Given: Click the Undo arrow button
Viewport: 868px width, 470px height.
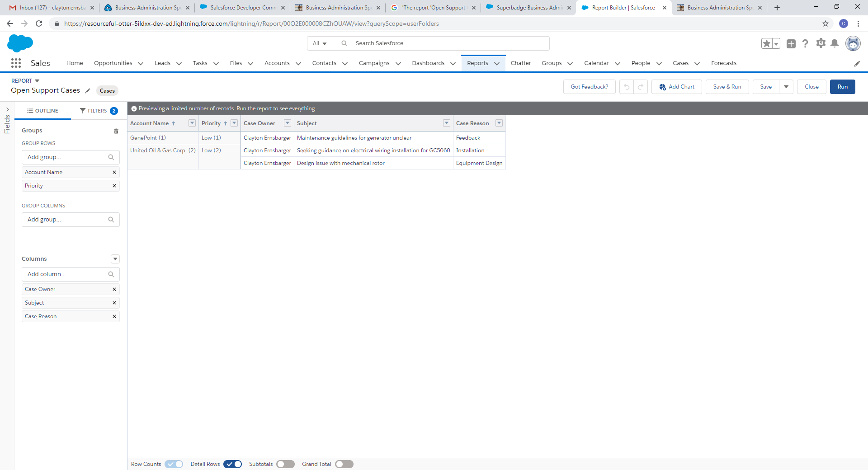Looking at the screenshot, I should pos(627,87).
